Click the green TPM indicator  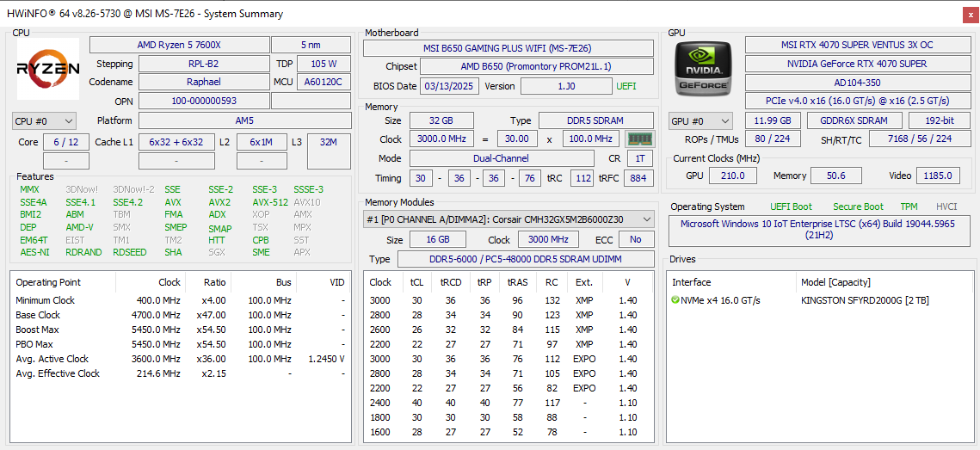click(909, 207)
